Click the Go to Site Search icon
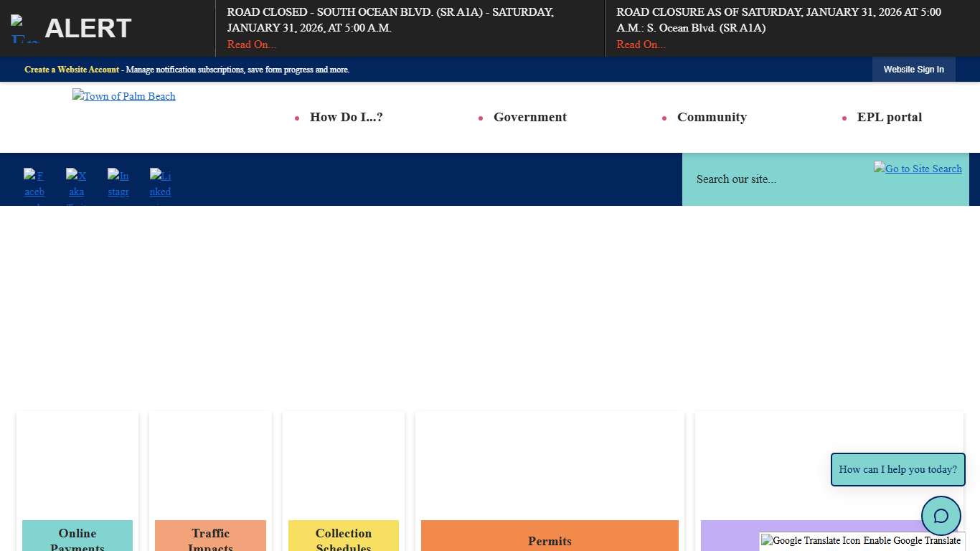 coord(917,169)
